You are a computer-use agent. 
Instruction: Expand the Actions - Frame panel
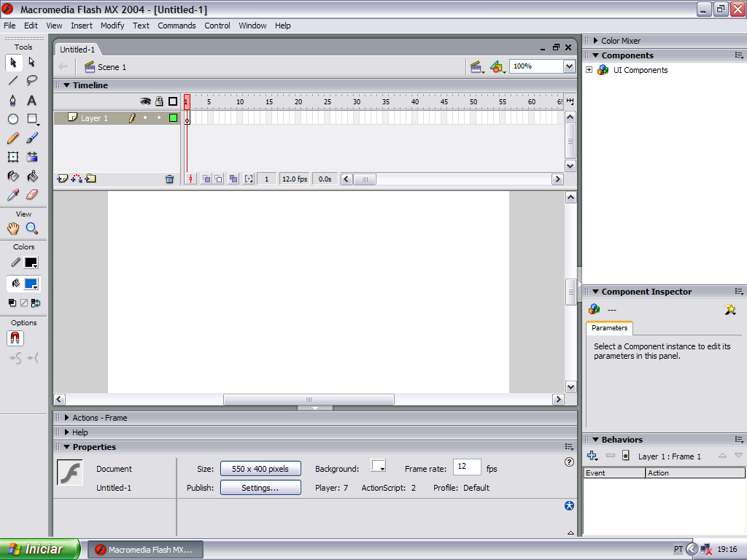point(67,418)
